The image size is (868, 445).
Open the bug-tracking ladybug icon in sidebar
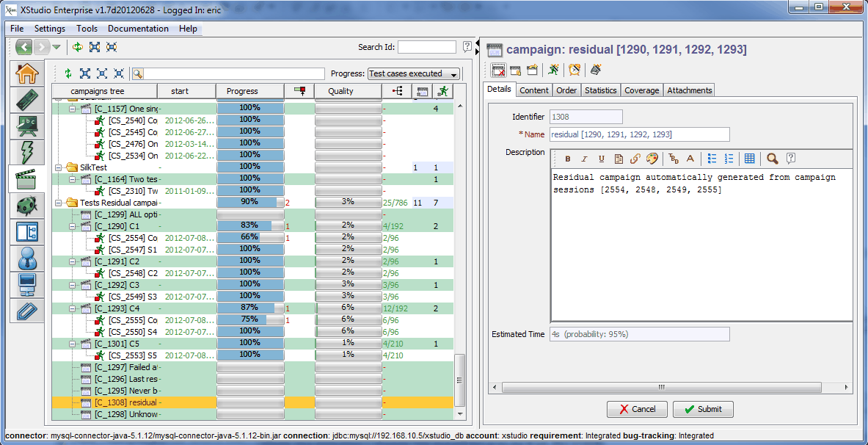26,206
